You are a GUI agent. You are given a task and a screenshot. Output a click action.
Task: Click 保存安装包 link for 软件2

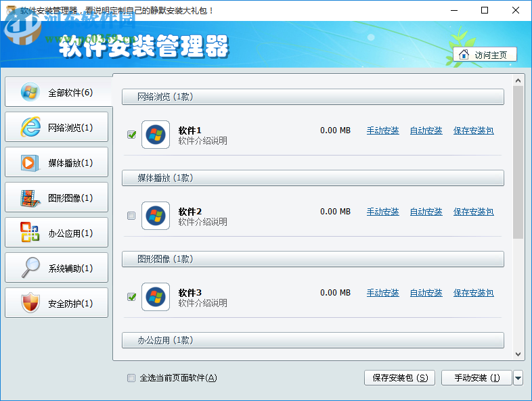click(x=474, y=212)
